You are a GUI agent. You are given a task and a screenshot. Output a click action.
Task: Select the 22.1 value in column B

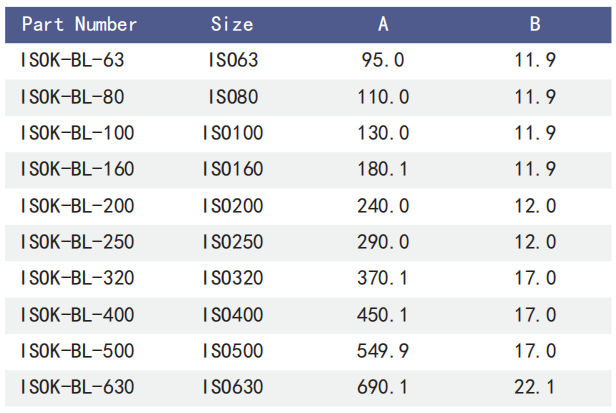535,387
